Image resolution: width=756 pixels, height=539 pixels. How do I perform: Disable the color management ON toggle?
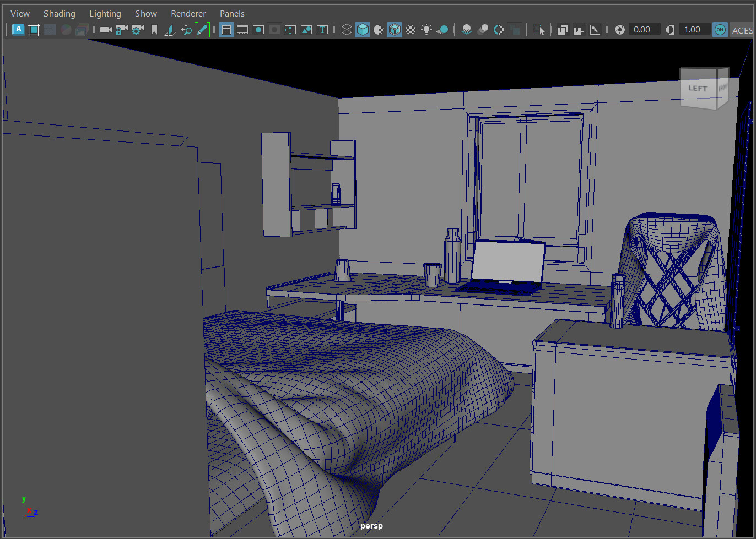(720, 30)
